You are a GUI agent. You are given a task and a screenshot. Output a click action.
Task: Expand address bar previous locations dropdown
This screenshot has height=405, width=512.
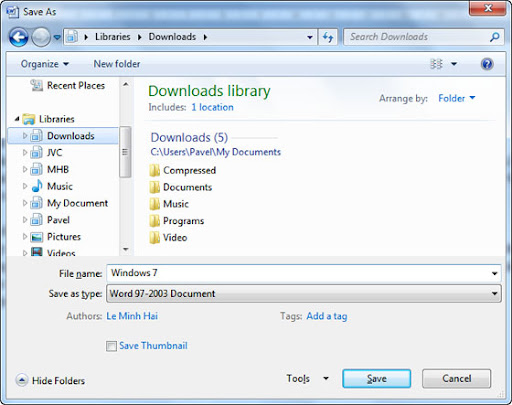[x=310, y=37]
